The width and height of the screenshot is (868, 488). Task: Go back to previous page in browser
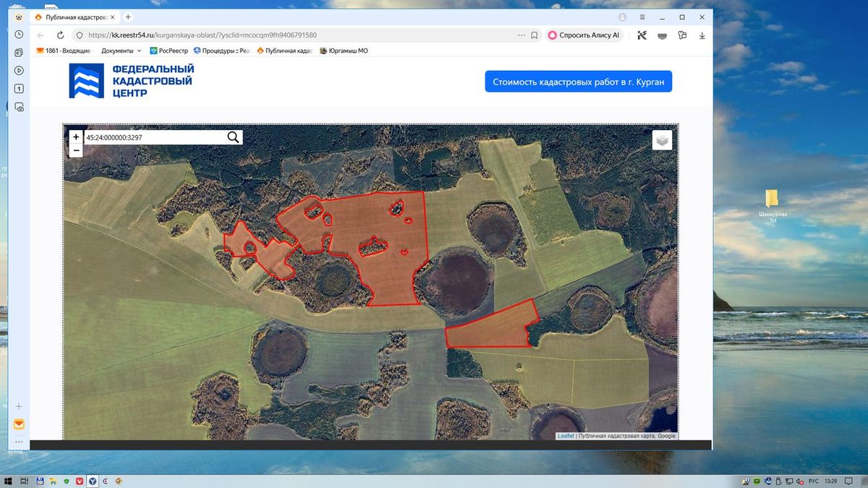tap(41, 35)
